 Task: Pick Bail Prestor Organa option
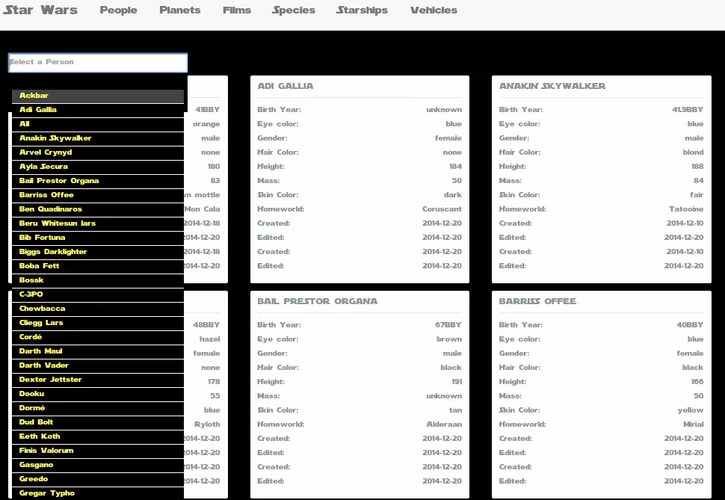tap(98, 181)
